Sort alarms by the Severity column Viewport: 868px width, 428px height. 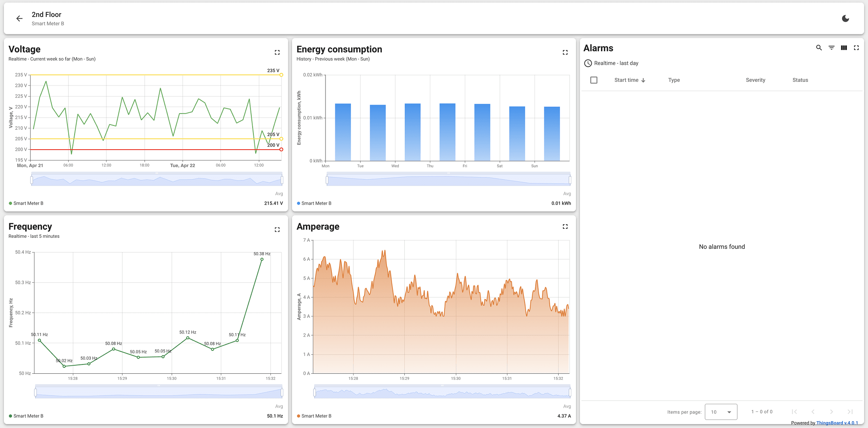pyautogui.click(x=755, y=80)
